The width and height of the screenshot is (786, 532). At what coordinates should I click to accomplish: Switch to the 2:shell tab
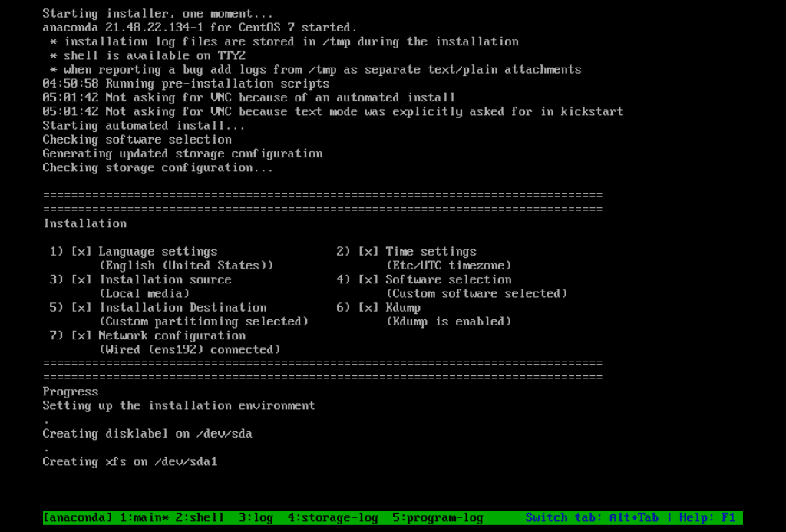coord(200,517)
